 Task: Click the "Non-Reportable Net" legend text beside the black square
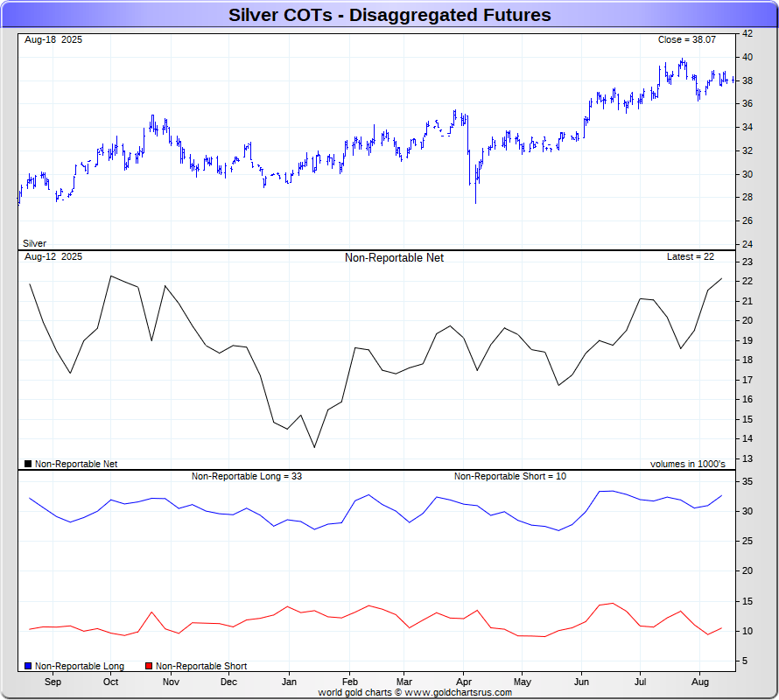click(76, 464)
